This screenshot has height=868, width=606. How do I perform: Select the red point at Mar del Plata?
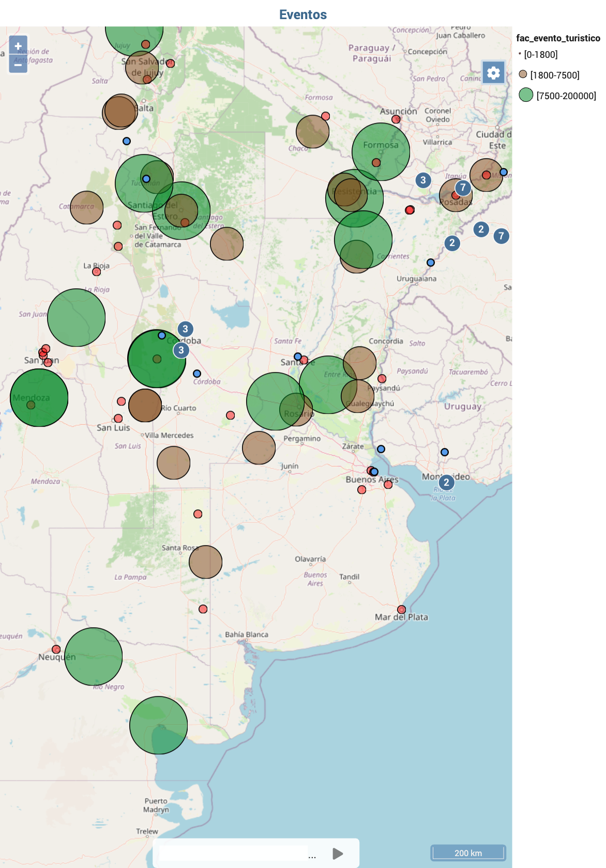click(x=401, y=610)
